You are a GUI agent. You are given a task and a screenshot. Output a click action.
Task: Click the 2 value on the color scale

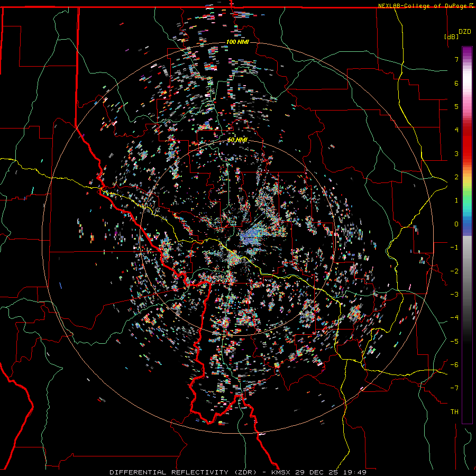pyautogui.click(x=456, y=177)
